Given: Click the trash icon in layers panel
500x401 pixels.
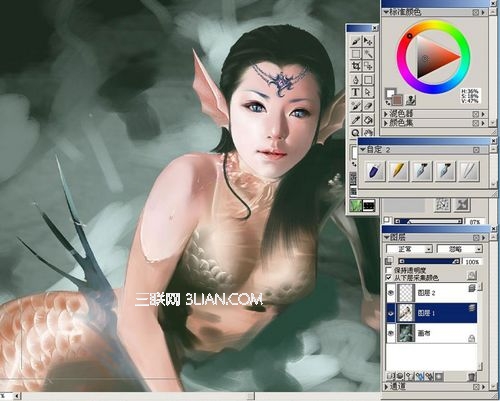Looking at the screenshot, I should click(x=472, y=377).
